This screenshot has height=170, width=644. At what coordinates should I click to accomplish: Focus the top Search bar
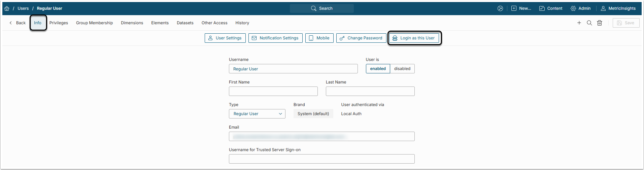tap(322, 8)
